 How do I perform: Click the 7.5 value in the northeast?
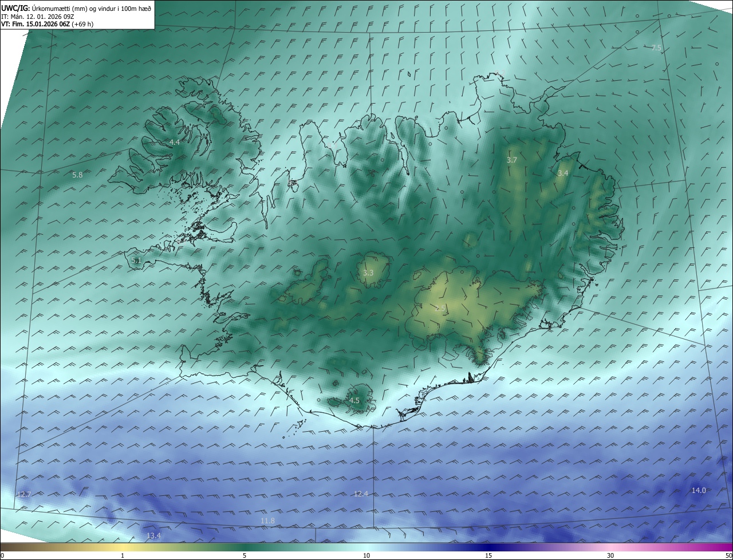click(x=657, y=48)
